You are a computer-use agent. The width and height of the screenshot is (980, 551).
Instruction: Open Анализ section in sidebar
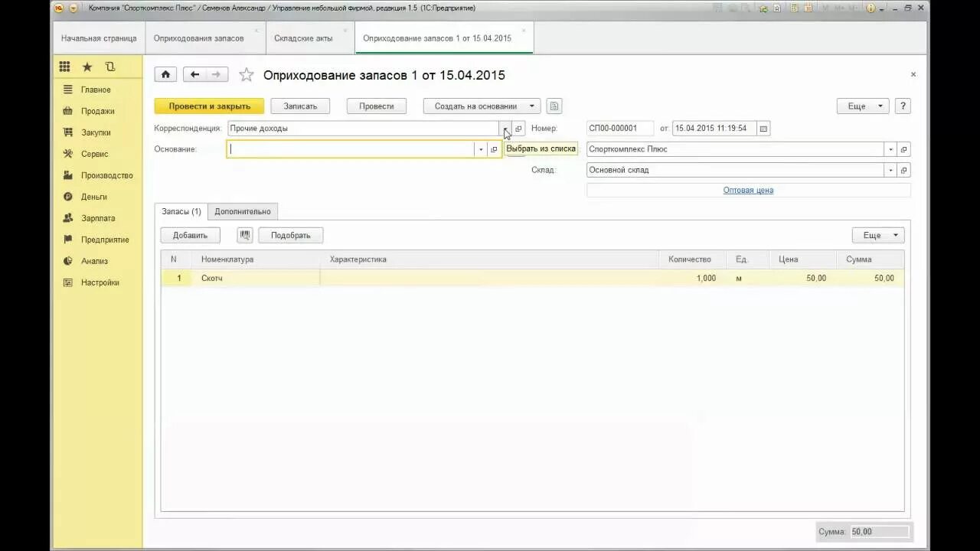tap(96, 261)
